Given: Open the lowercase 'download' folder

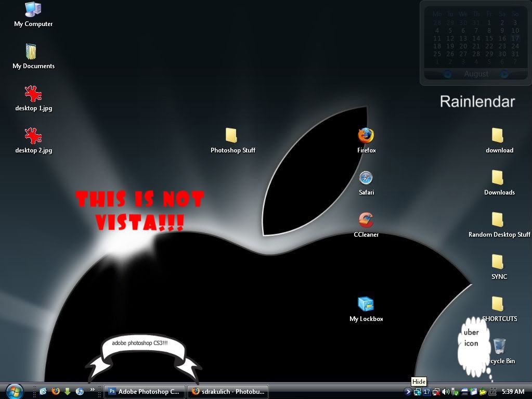Looking at the screenshot, I should (x=499, y=141).
